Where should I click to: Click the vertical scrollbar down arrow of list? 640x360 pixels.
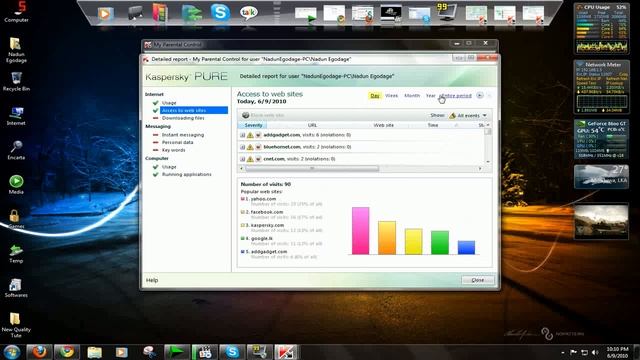(x=488, y=162)
